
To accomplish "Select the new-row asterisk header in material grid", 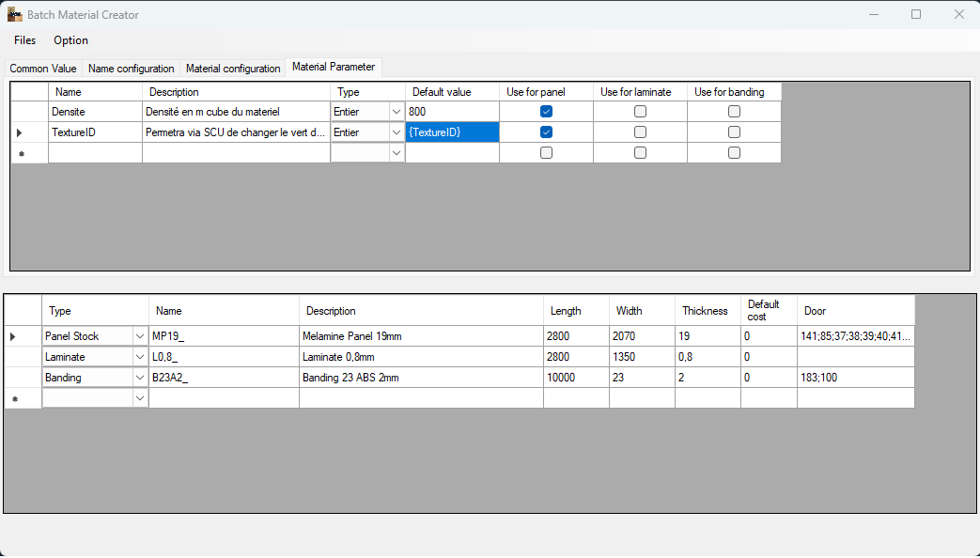I will 23,398.
